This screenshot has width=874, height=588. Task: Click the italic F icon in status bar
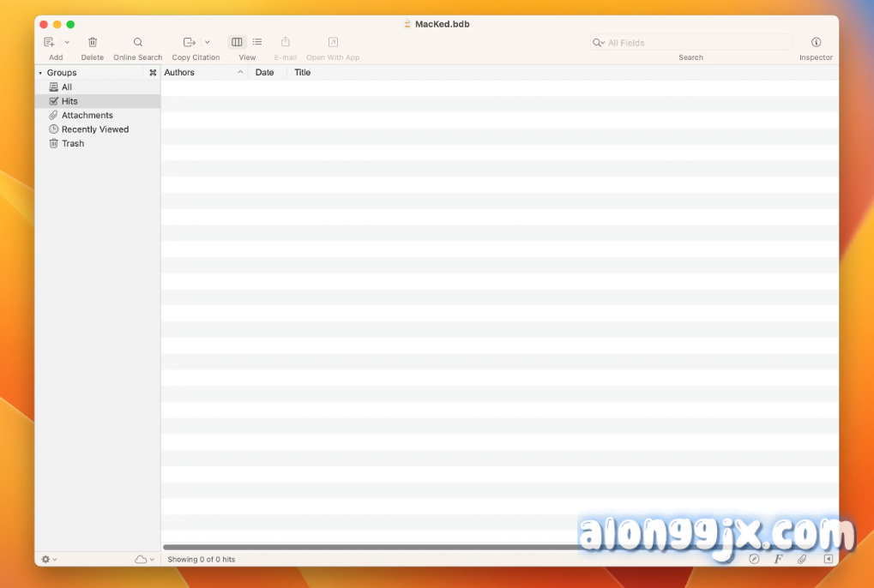point(778,559)
